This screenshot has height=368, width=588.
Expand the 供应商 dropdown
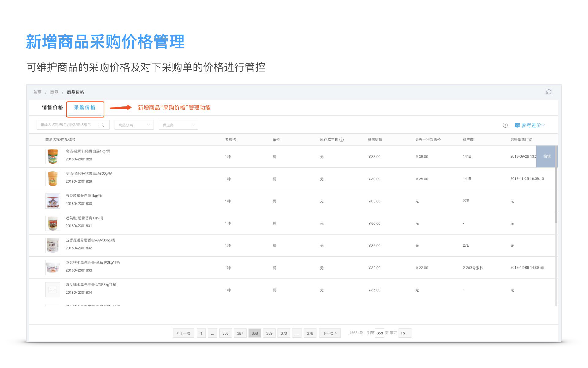[x=178, y=125]
